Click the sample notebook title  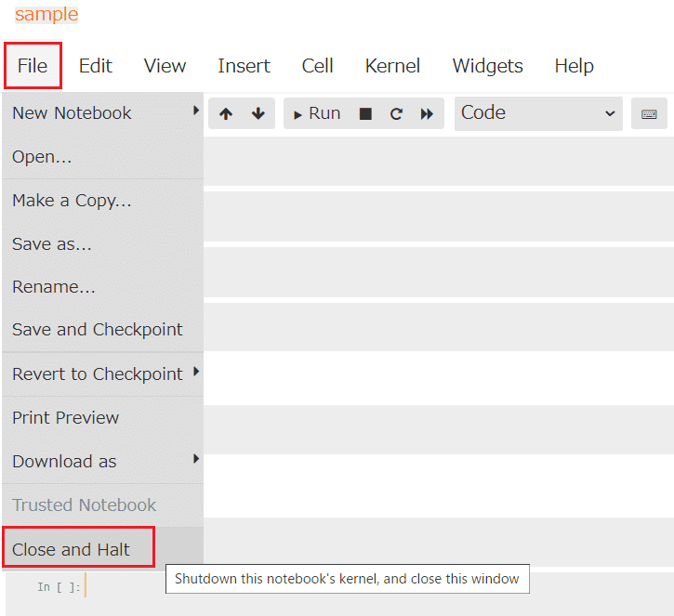[x=46, y=15]
